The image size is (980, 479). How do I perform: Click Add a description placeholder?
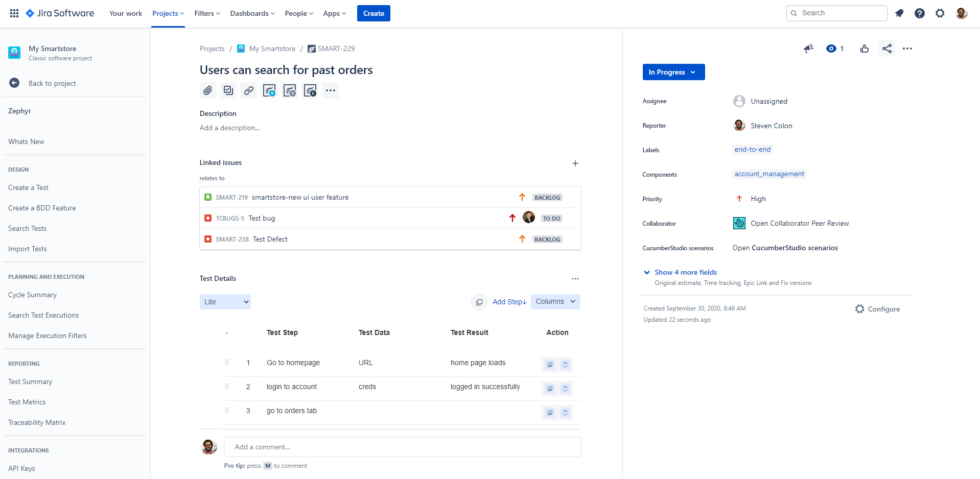229,128
